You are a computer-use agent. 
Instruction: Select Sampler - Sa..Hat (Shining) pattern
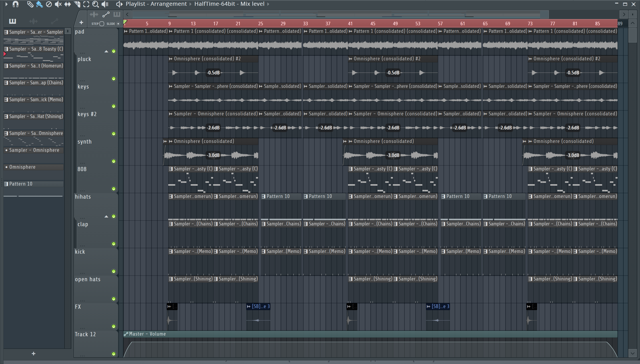[x=34, y=117]
